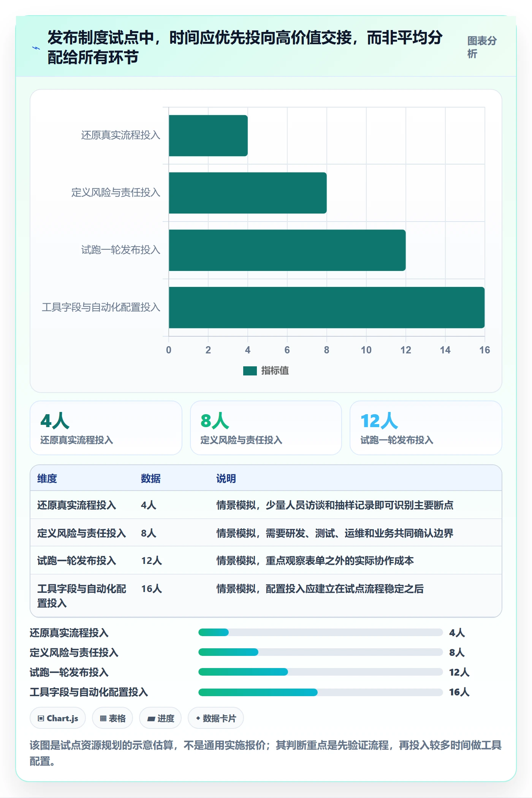This screenshot has width=532, height=798.
Task: Click the x-axis tick label 10
Action: coord(366,350)
